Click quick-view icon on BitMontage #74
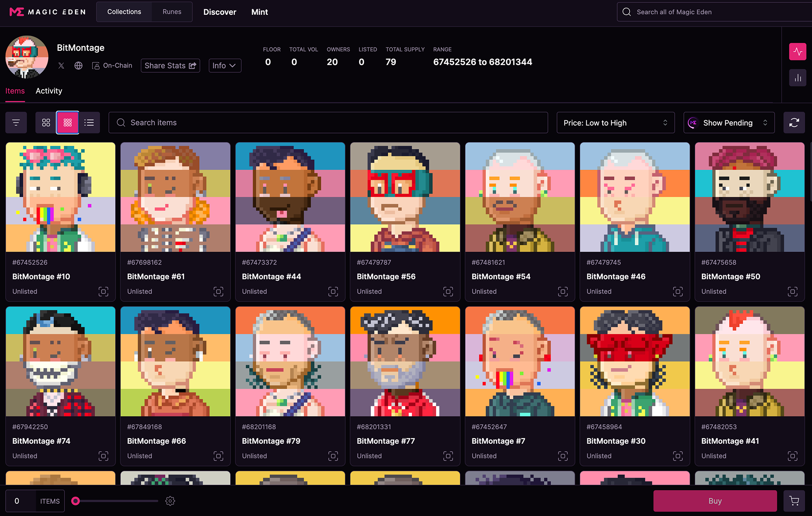812x516 pixels. click(x=103, y=456)
